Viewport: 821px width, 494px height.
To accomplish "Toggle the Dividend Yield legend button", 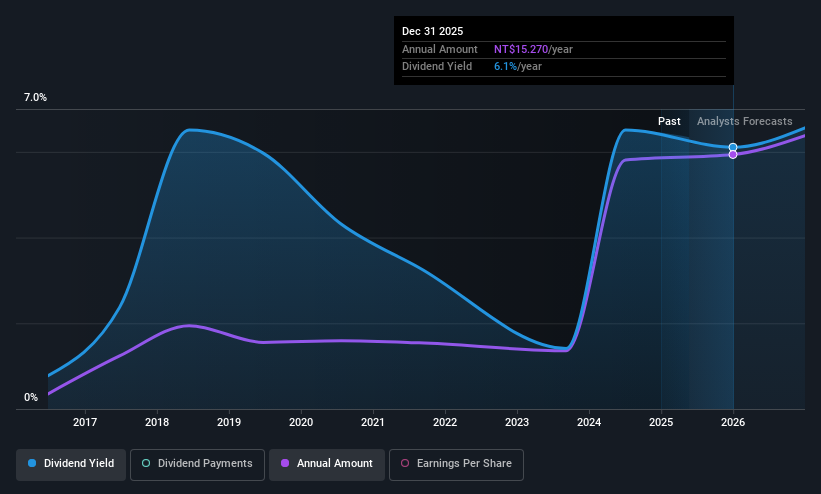I will (x=71, y=464).
